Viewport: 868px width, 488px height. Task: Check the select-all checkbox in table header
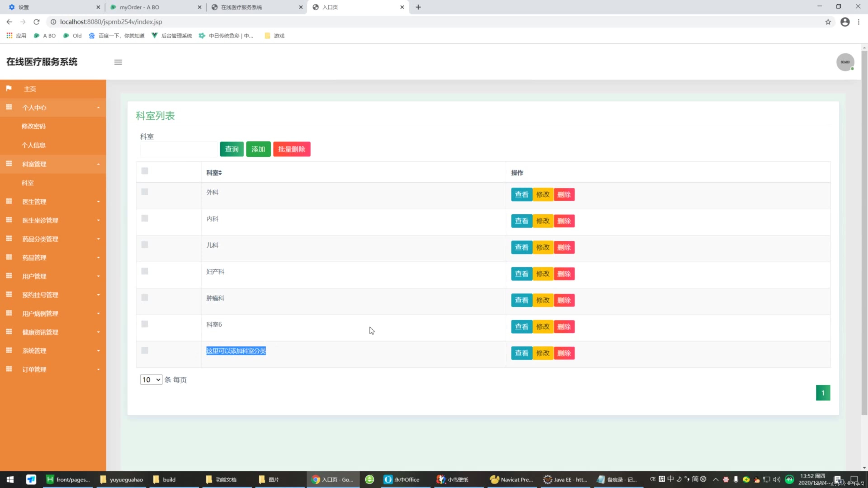(x=145, y=171)
